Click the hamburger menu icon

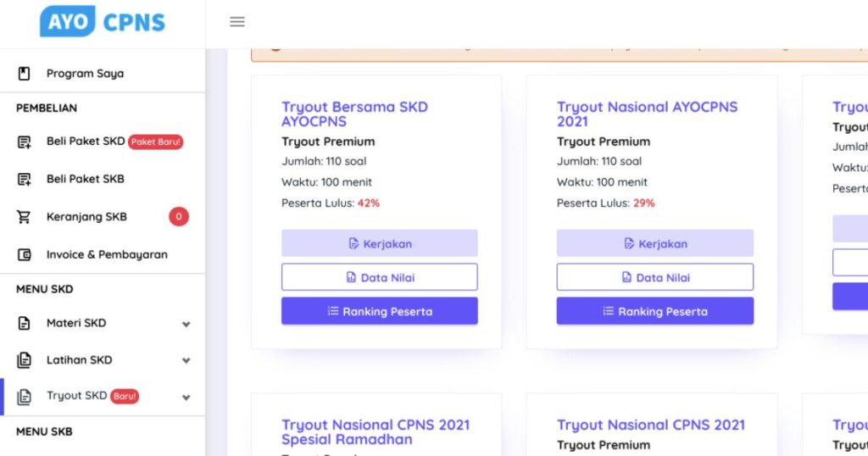(237, 22)
